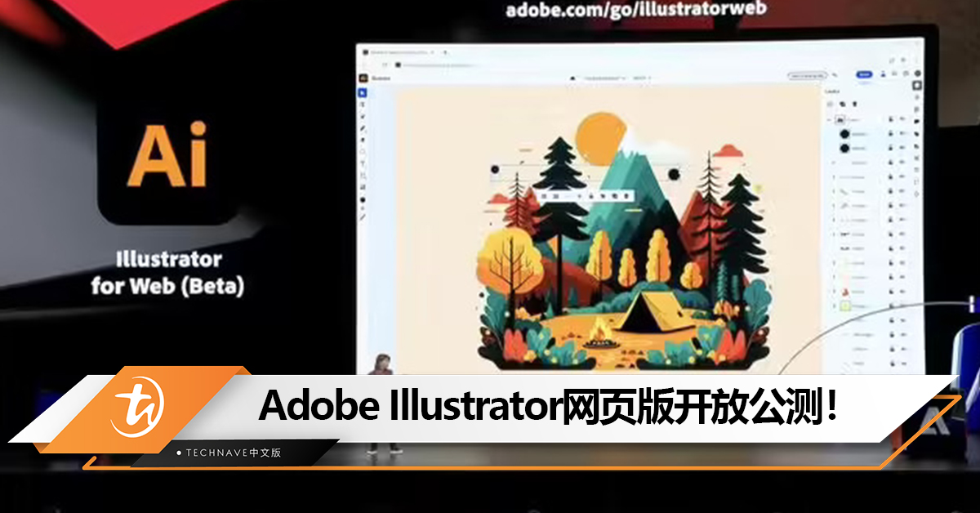Toggle visibility of yellow square thumbnail layer
The image size is (980, 513).
tap(902, 306)
